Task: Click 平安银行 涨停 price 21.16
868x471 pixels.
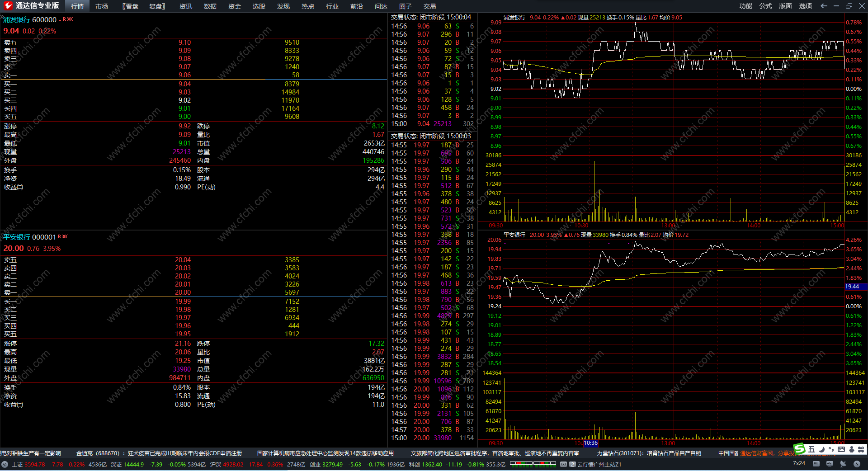Action: pyautogui.click(x=183, y=344)
